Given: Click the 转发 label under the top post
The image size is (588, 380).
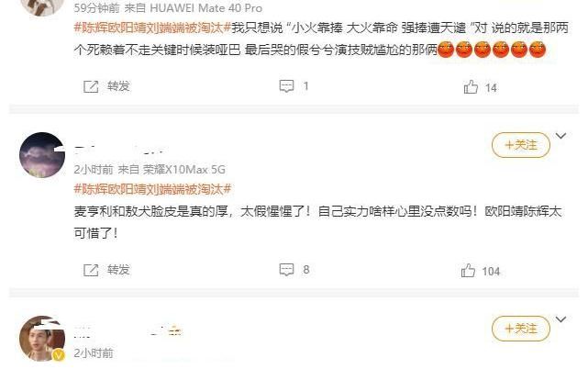Looking at the screenshot, I should click(x=118, y=86).
